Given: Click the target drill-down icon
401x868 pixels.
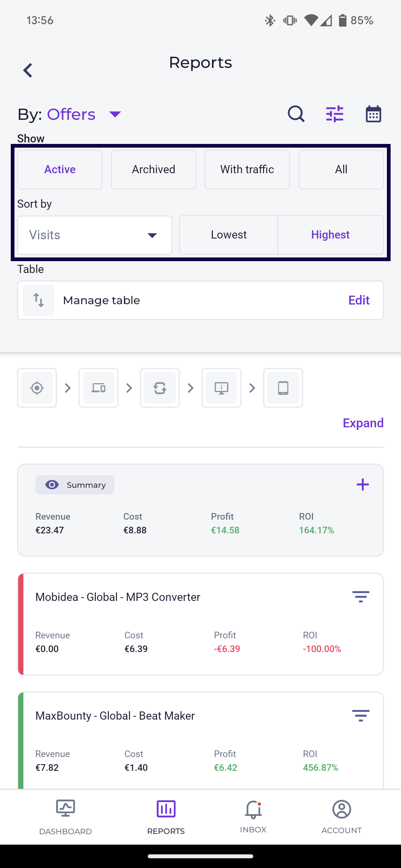Looking at the screenshot, I should [37, 388].
